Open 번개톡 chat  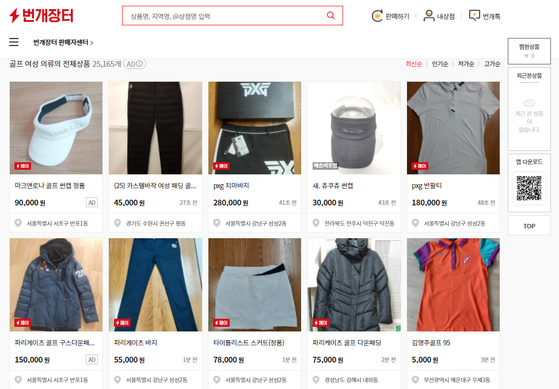pos(484,16)
